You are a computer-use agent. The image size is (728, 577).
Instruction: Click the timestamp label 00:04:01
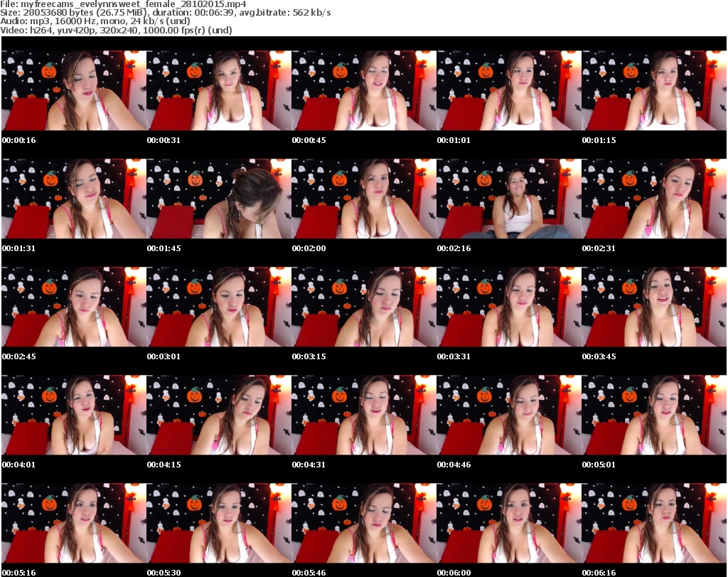(19, 465)
